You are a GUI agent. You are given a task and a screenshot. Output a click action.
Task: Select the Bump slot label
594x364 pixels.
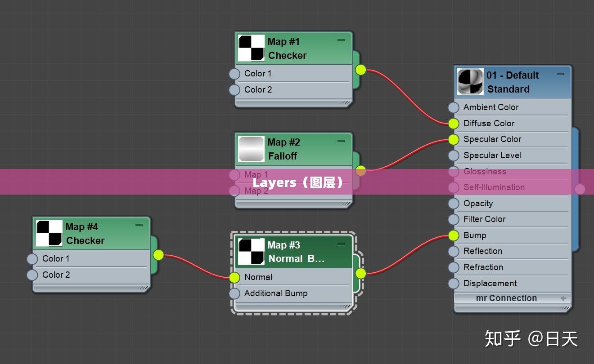click(x=475, y=235)
